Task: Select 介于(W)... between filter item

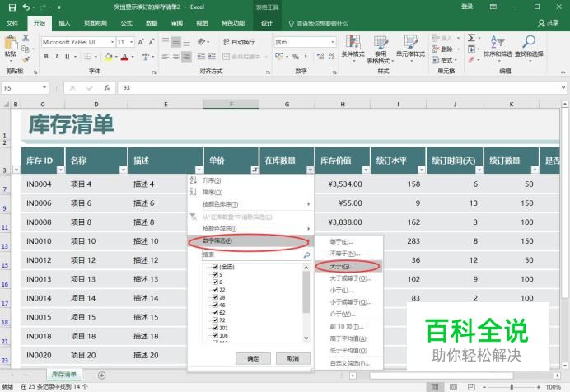Action: (348, 314)
